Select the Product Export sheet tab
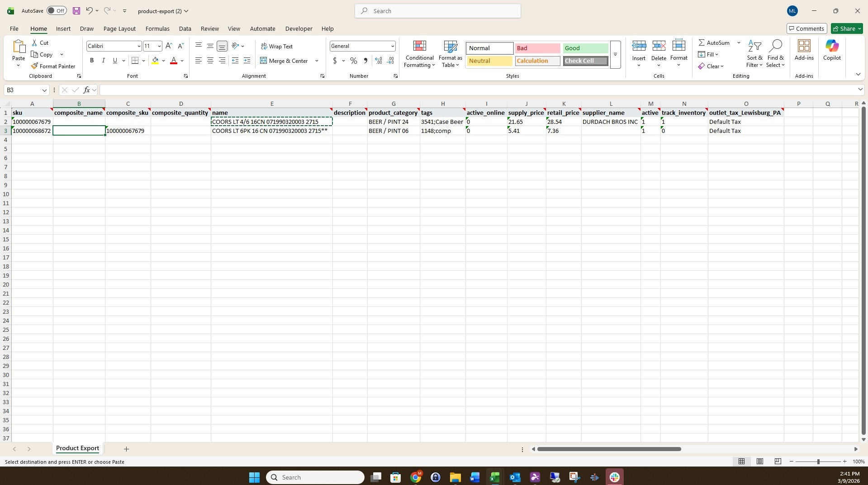Image resolution: width=868 pixels, height=485 pixels. [x=77, y=448]
